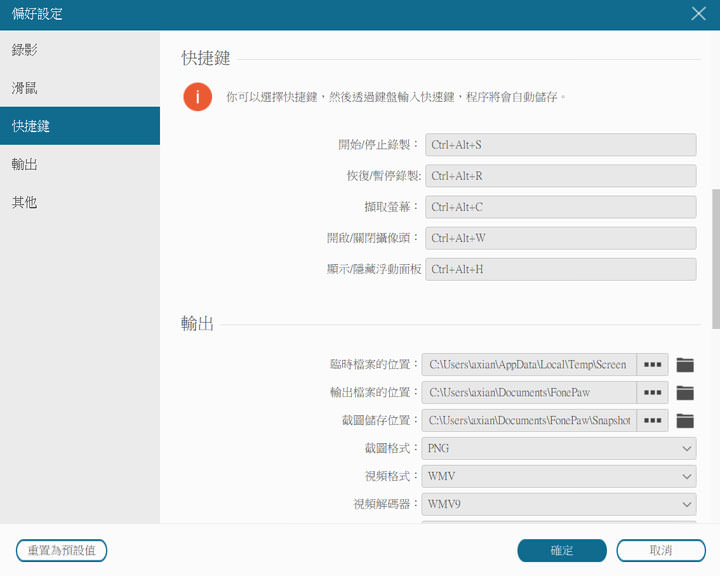Switch to the 輸出 sidebar tab

(x=80, y=164)
